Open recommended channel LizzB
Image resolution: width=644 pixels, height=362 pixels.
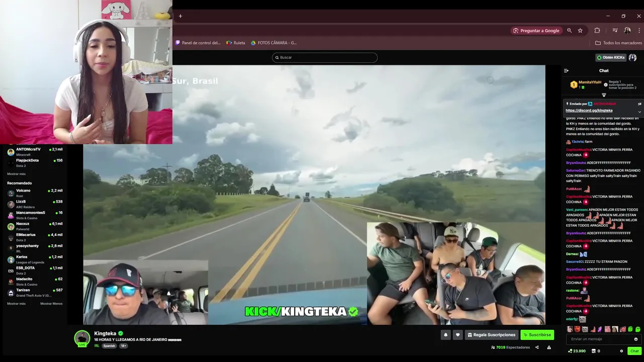35,204
